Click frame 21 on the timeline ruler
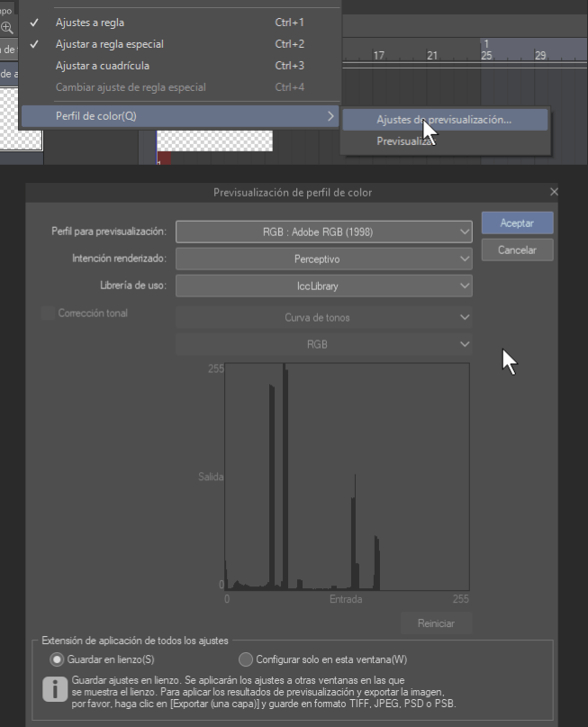Screen dimensions: 588x727 pos(432,56)
